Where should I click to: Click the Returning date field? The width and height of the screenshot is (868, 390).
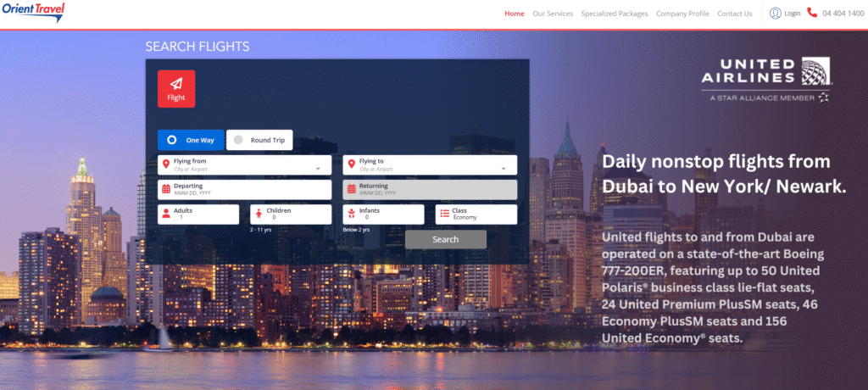pos(430,189)
